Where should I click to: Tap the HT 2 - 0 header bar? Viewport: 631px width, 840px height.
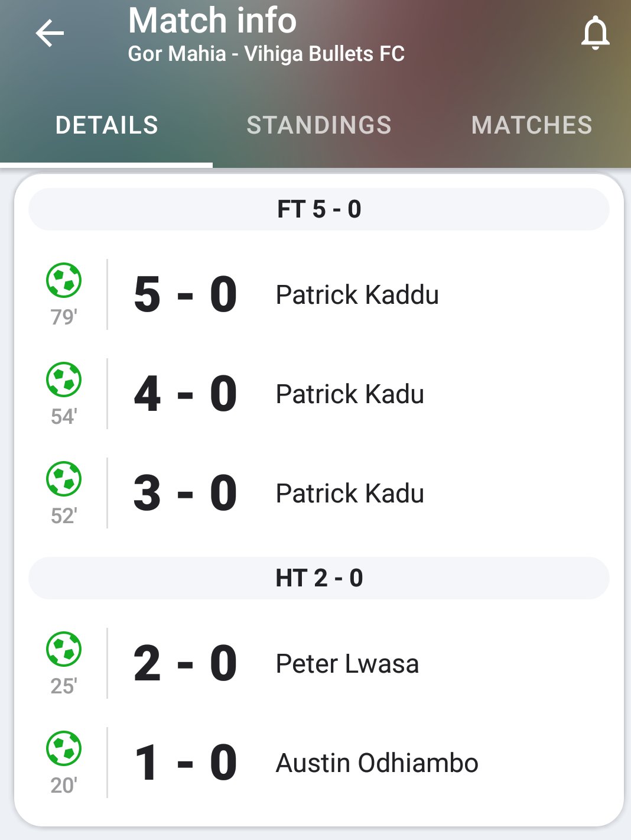tap(319, 578)
